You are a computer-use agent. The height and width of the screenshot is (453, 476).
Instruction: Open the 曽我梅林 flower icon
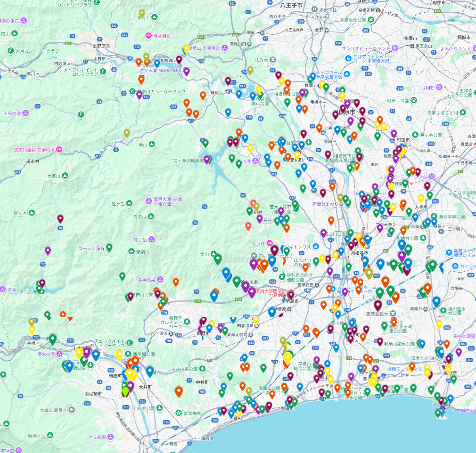179,413
